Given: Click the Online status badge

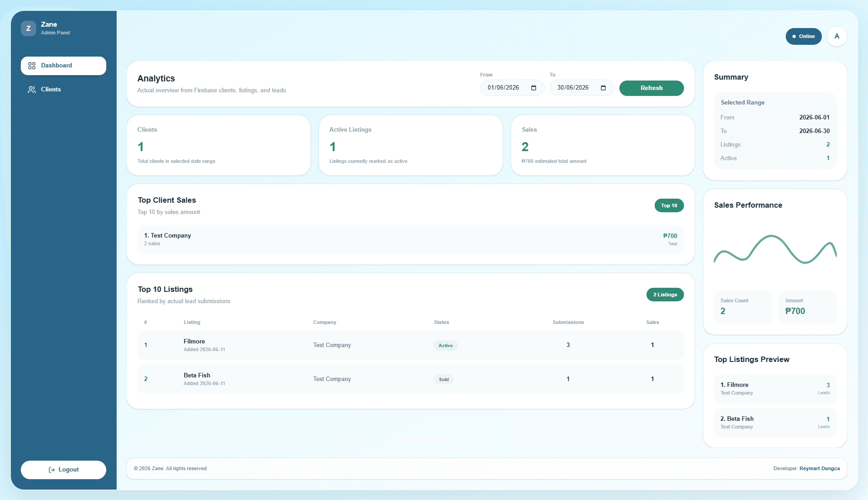Looking at the screenshot, I should click(x=803, y=36).
